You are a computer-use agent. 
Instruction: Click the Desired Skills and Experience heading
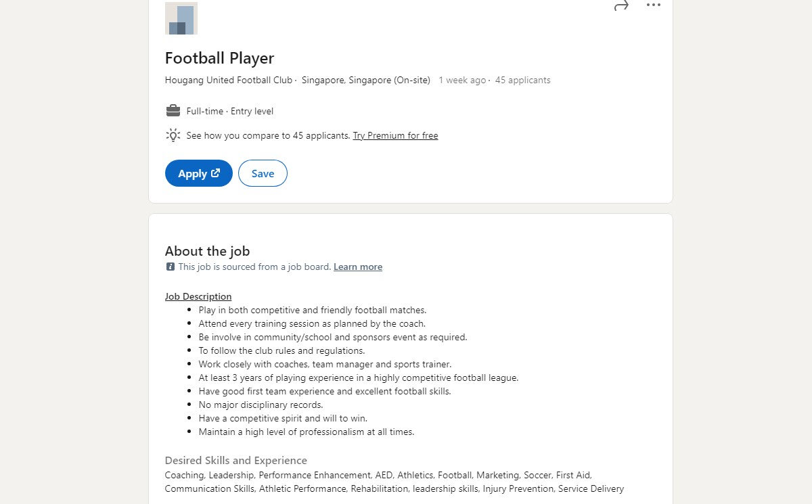pyautogui.click(x=235, y=460)
